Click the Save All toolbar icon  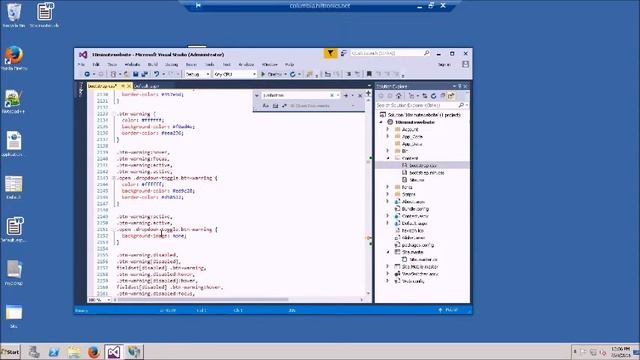(x=144, y=74)
